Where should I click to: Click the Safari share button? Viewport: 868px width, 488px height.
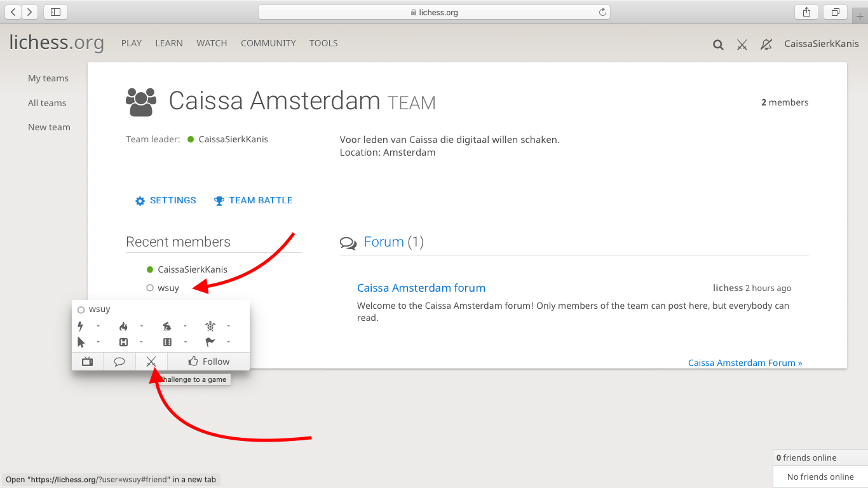coord(807,11)
